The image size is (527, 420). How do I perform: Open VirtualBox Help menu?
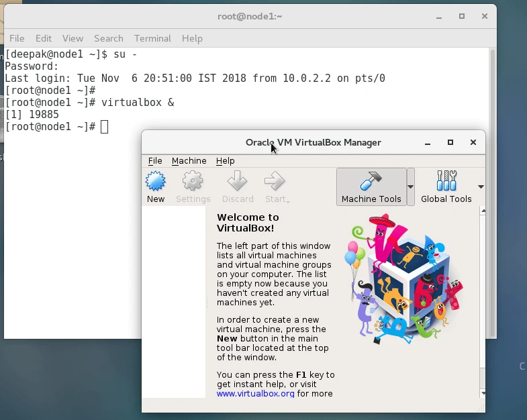tap(225, 161)
